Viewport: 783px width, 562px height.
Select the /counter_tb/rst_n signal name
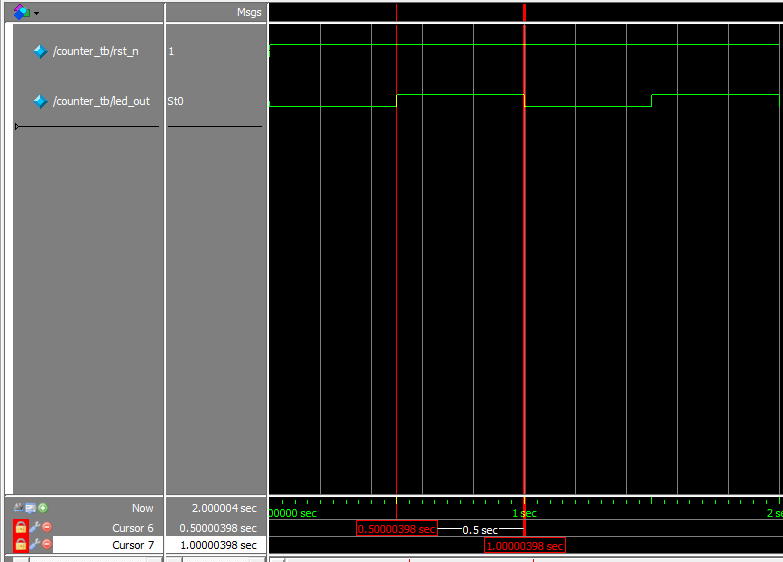[x=95, y=51]
